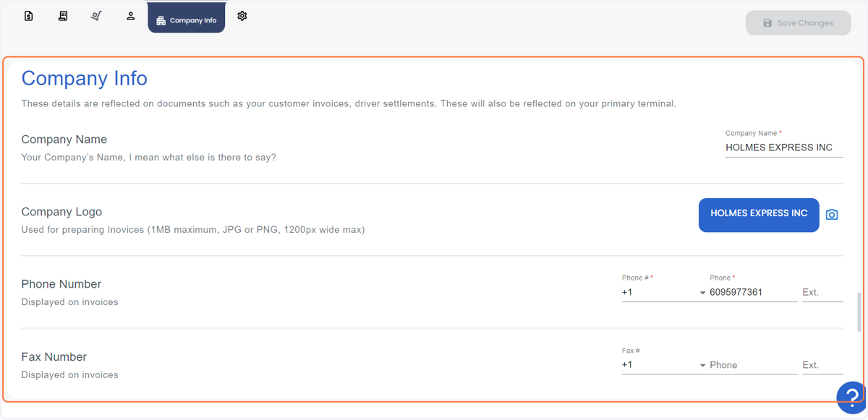Open the gear settings tab icon
Image resolution: width=868 pixels, height=420 pixels.
coord(242,16)
